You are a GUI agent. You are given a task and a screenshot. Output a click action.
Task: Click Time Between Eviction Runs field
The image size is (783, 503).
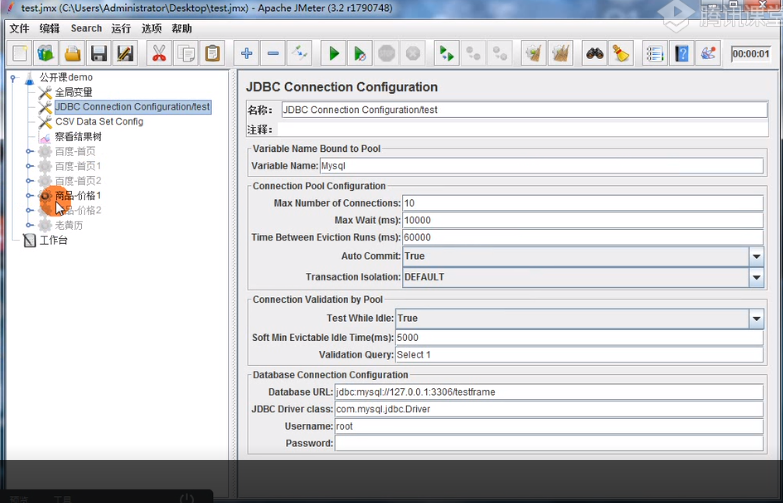pyautogui.click(x=583, y=237)
